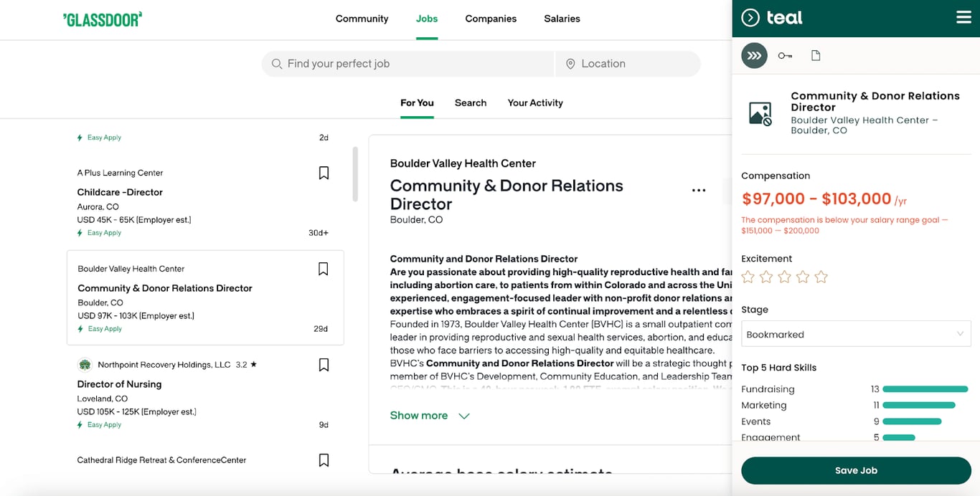The image size is (980, 496).
Task: Click the Save Job button
Action: pos(856,470)
